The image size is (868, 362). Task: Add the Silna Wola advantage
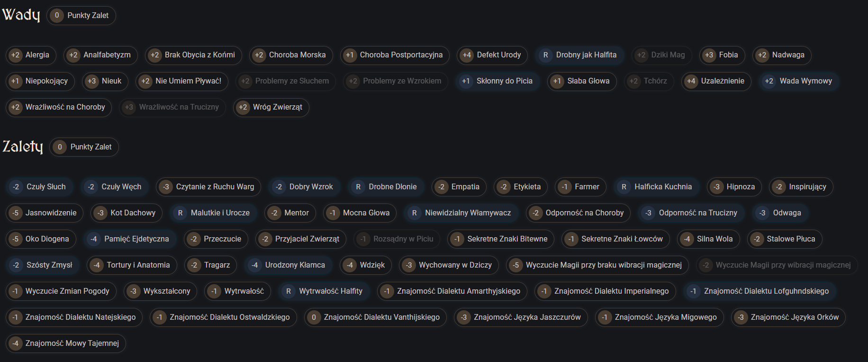pyautogui.click(x=708, y=239)
